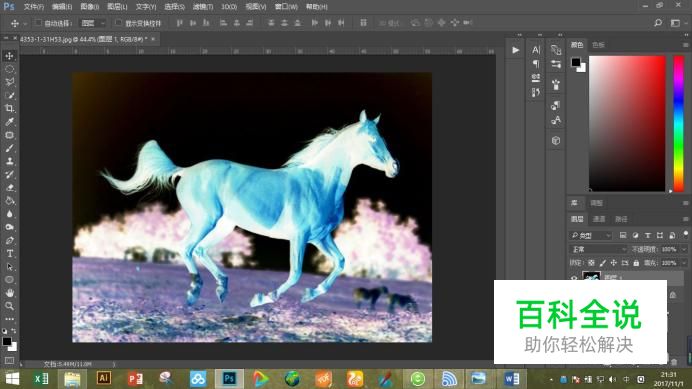Select the Clone Stamp tool
The height and width of the screenshot is (389, 692).
[x=9, y=161]
